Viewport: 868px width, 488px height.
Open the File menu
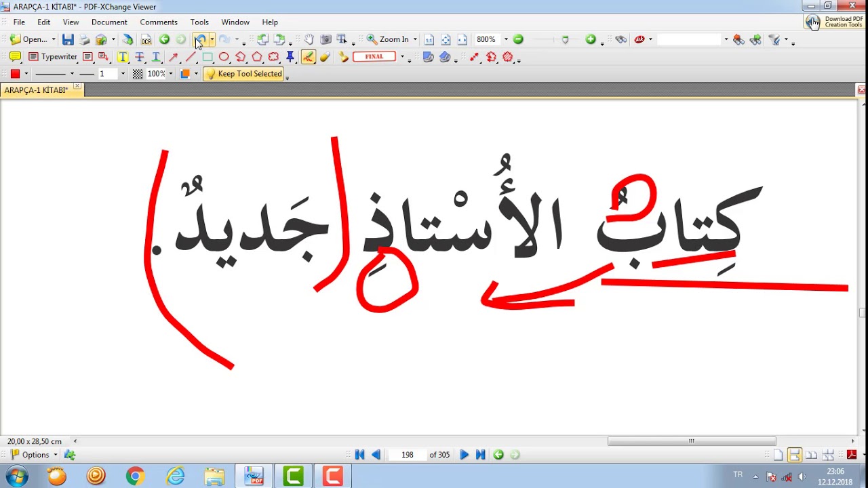point(19,22)
